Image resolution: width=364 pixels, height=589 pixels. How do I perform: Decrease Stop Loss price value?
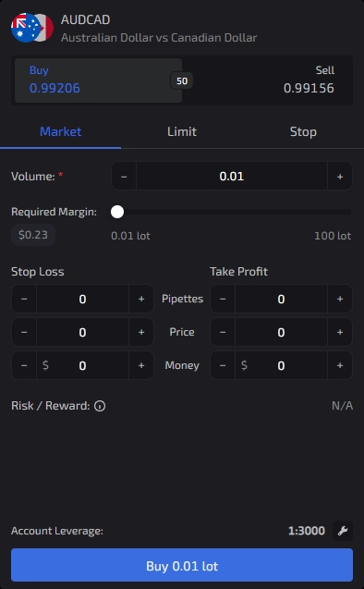click(x=24, y=333)
